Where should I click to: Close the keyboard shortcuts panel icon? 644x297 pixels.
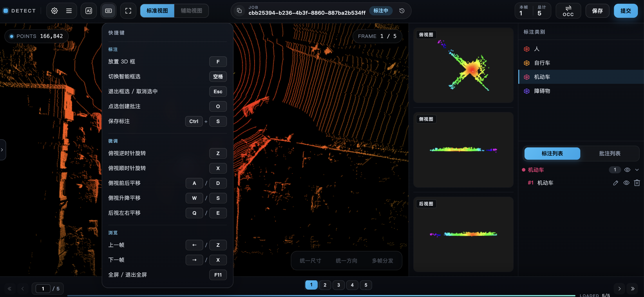[108, 11]
